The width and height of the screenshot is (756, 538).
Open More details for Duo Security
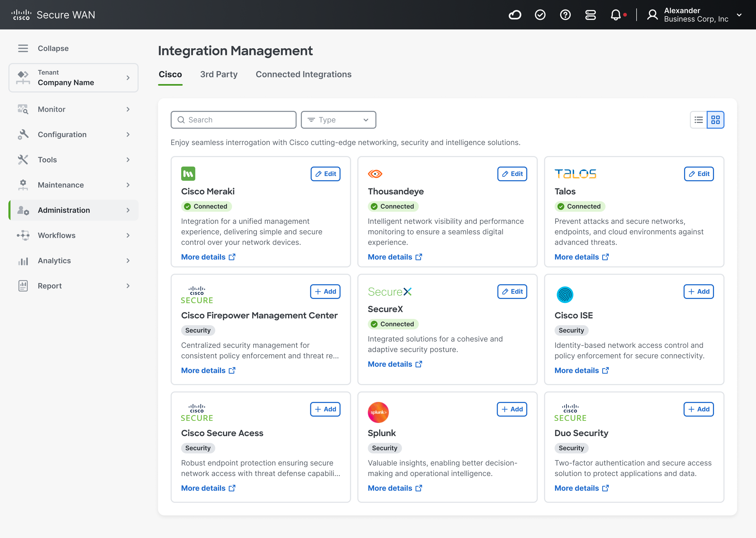click(581, 488)
